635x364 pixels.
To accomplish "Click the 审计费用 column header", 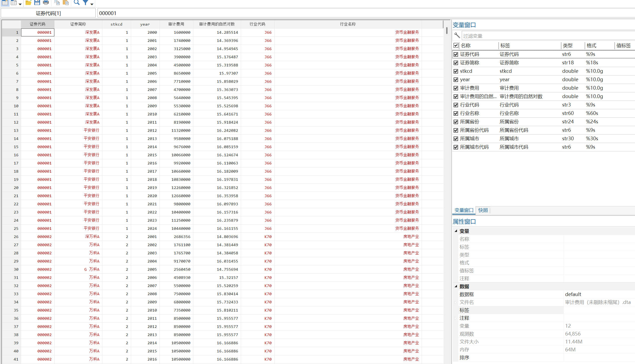I will pyautogui.click(x=176, y=24).
